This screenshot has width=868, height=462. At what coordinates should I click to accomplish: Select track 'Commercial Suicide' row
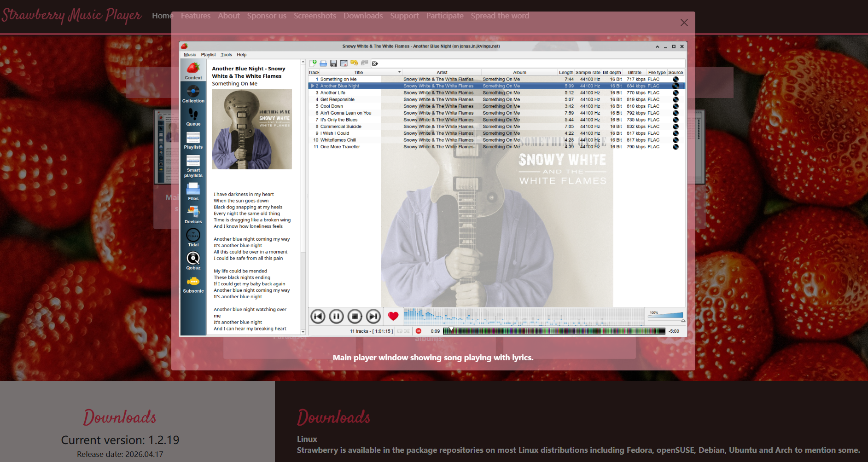497,127
